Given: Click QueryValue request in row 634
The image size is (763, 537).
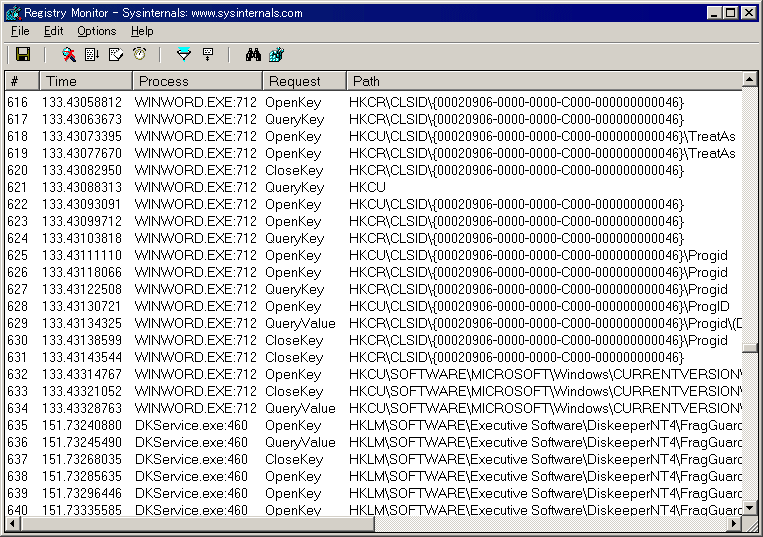Looking at the screenshot, I should coord(300,409).
